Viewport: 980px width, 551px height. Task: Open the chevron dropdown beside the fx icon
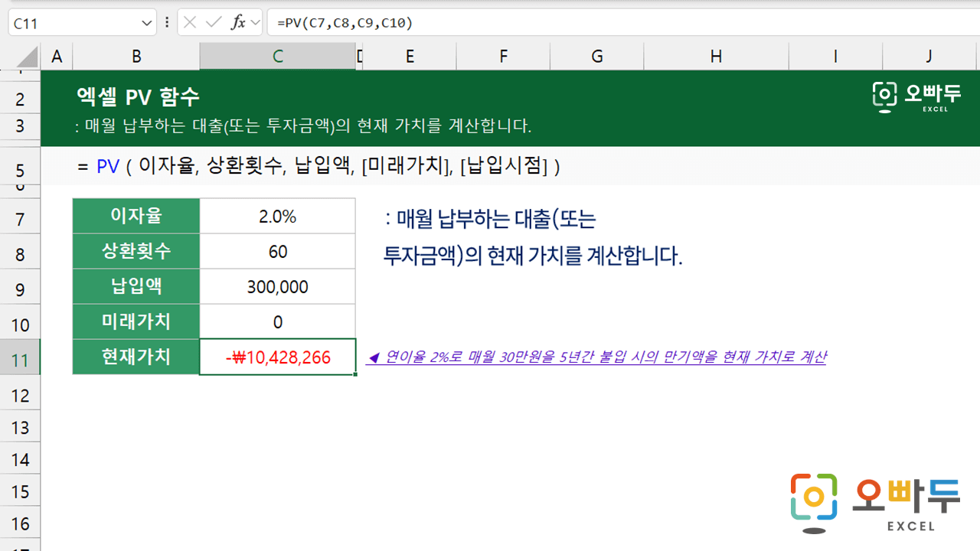click(255, 23)
